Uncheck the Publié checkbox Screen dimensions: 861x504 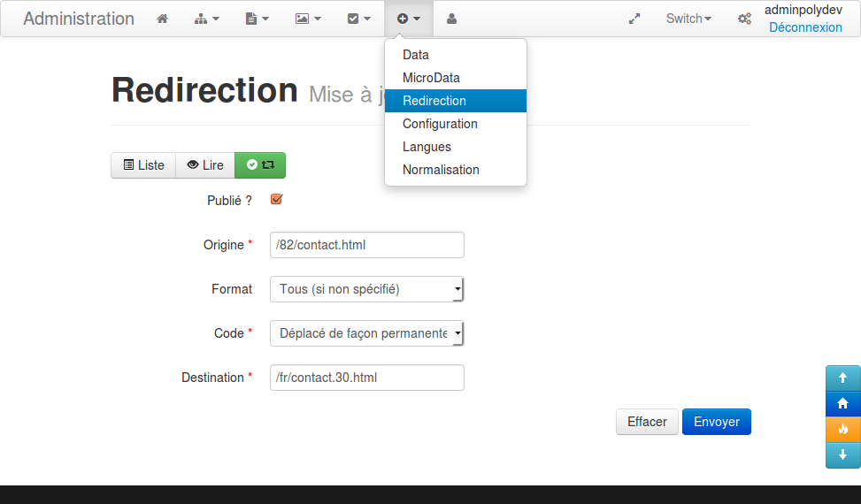coord(276,200)
